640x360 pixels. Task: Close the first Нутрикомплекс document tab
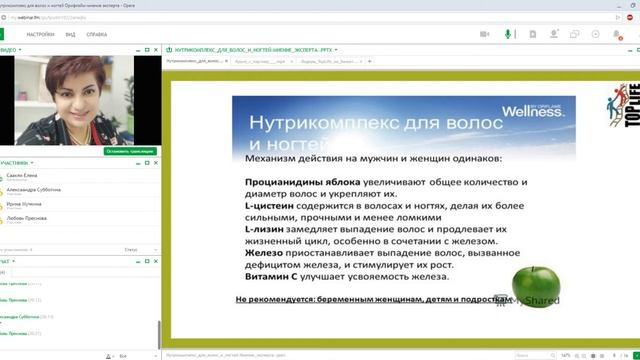pos(227,61)
